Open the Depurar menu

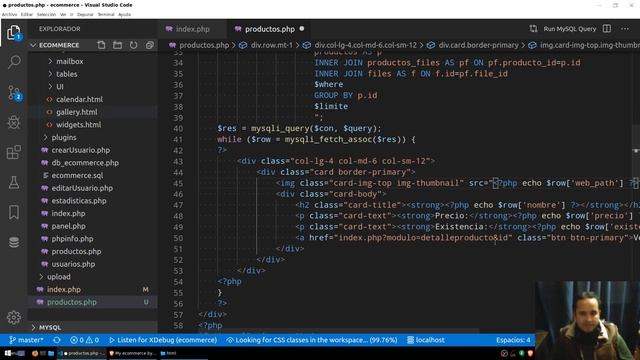pyautogui.click(x=85, y=14)
